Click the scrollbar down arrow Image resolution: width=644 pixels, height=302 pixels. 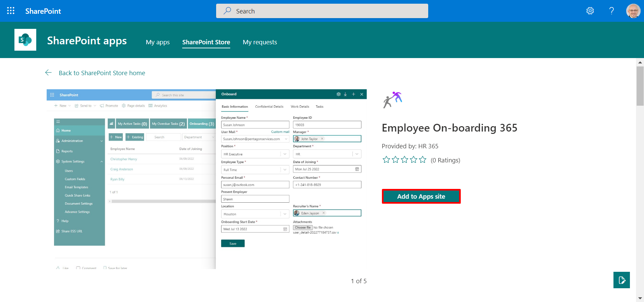[x=640, y=298]
